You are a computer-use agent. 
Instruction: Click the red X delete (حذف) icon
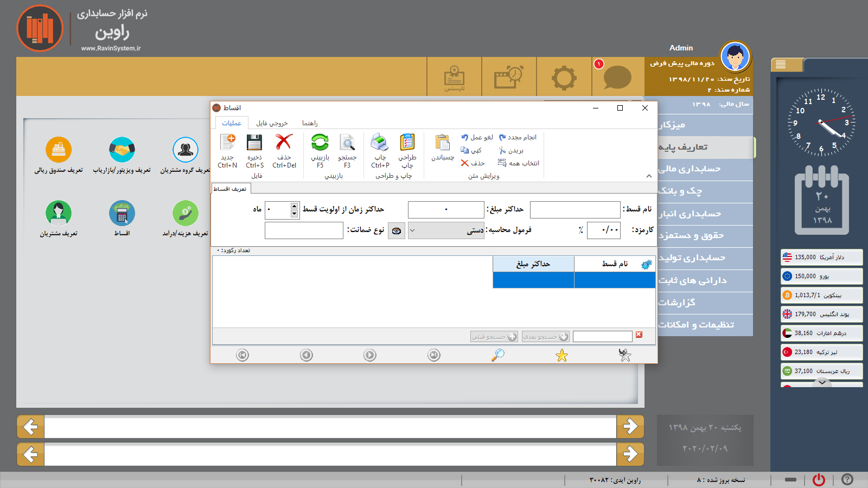pyautogui.click(x=284, y=143)
